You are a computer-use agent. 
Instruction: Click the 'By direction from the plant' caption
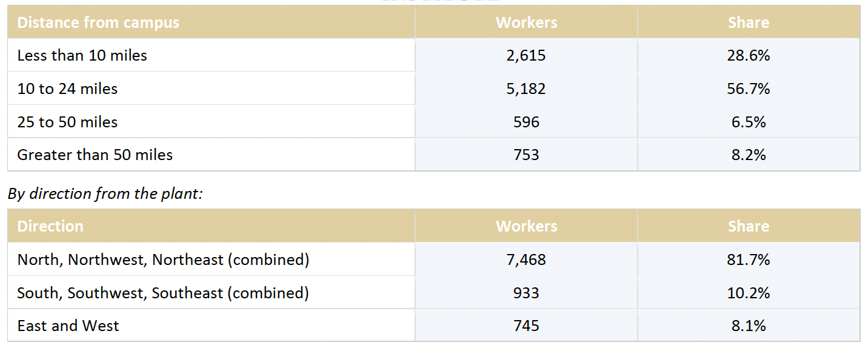tap(105, 194)
